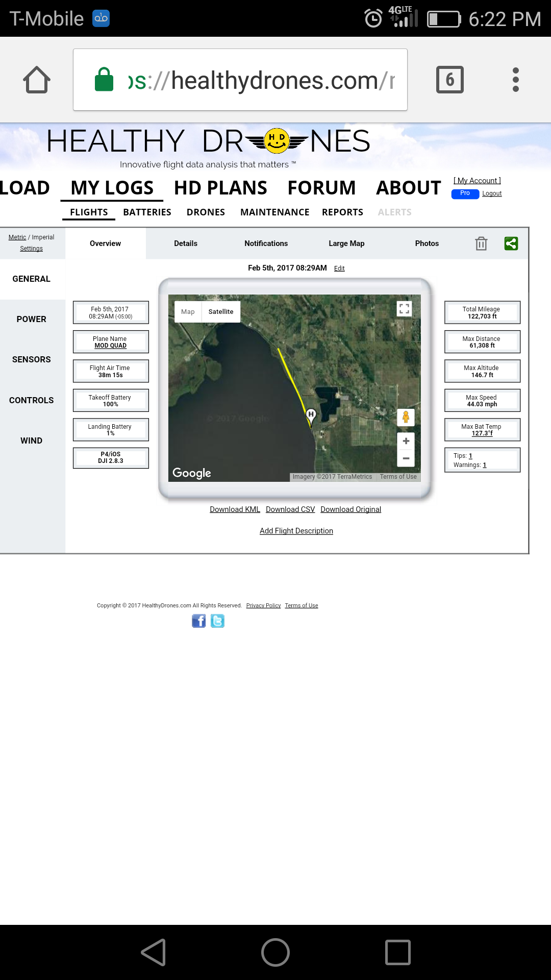Image resolution: width=551 pixels, height=980 pixels.
Task: Open the browser tabs counter showing 6
Action: [x=450, y=80]
